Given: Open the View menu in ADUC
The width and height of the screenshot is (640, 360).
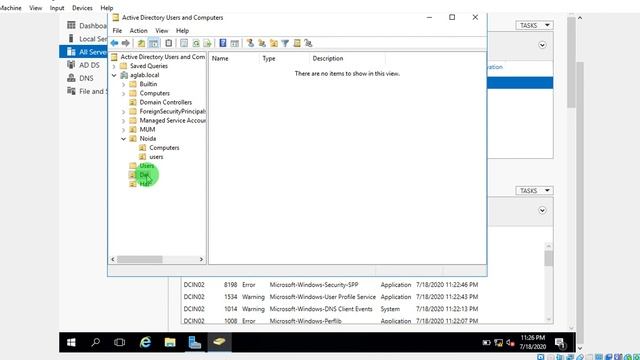Looking at the screenshot, I should tap(161, 31).
